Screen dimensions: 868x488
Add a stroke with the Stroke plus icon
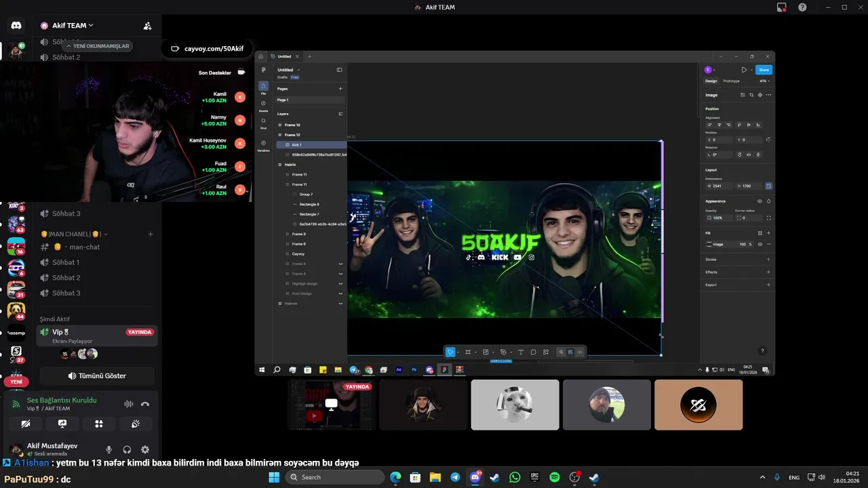(768, 260)
